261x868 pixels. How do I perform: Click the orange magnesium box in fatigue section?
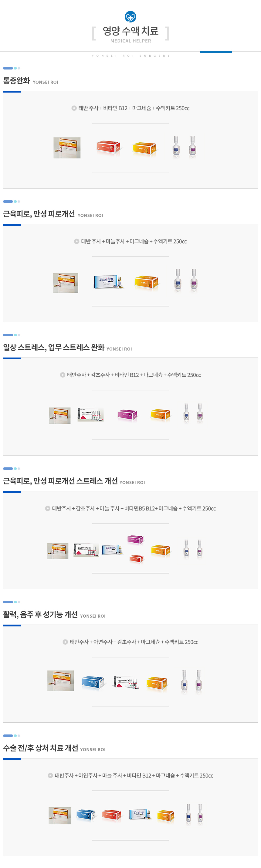(x=146, y=282)
